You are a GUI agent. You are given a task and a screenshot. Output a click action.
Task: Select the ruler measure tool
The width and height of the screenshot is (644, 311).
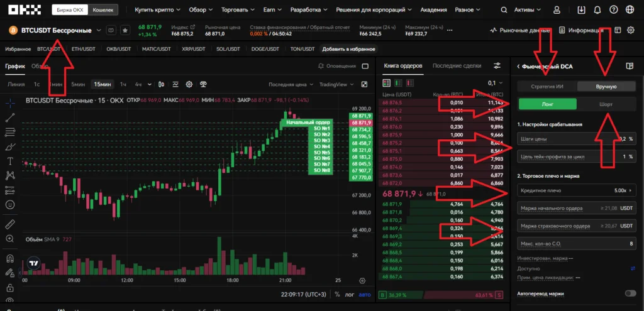pos(9,224)
